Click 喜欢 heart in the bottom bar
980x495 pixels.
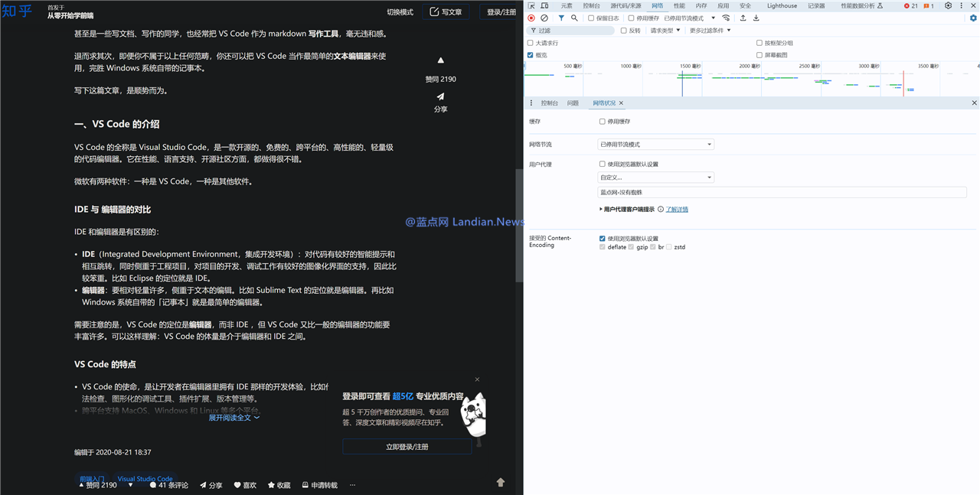click(245, 485)
